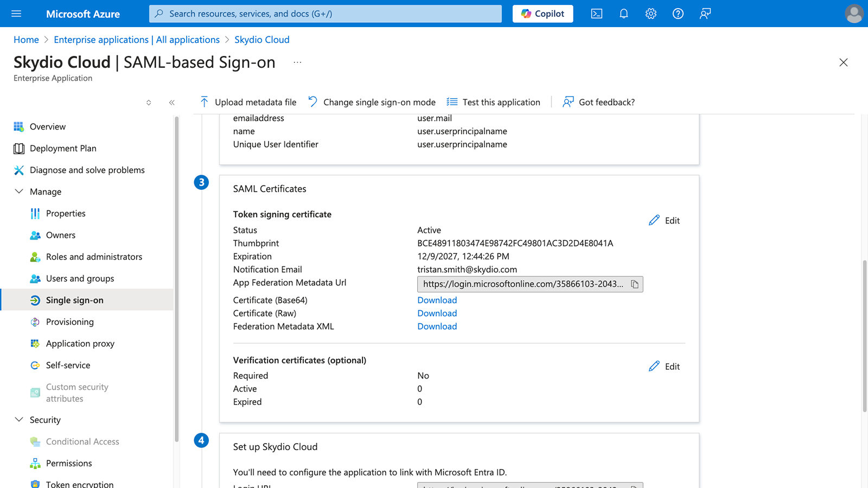Viewport: 868px width, 488px height.
Task: Click the Microsoft Azure logo text
Action: pos(83,14)
